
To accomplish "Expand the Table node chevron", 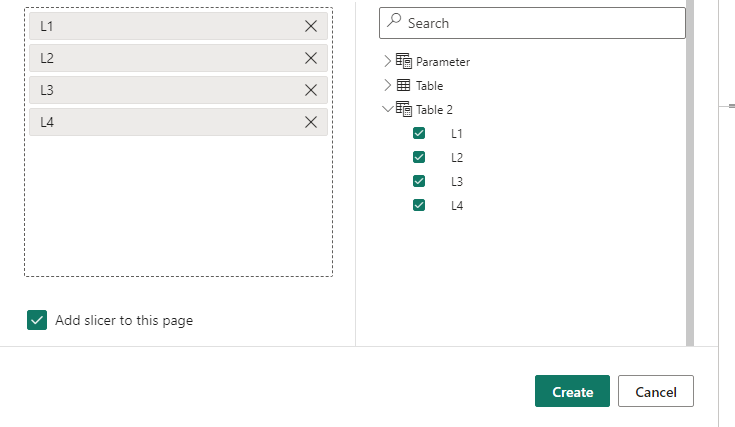I will (x=387, y=85).
